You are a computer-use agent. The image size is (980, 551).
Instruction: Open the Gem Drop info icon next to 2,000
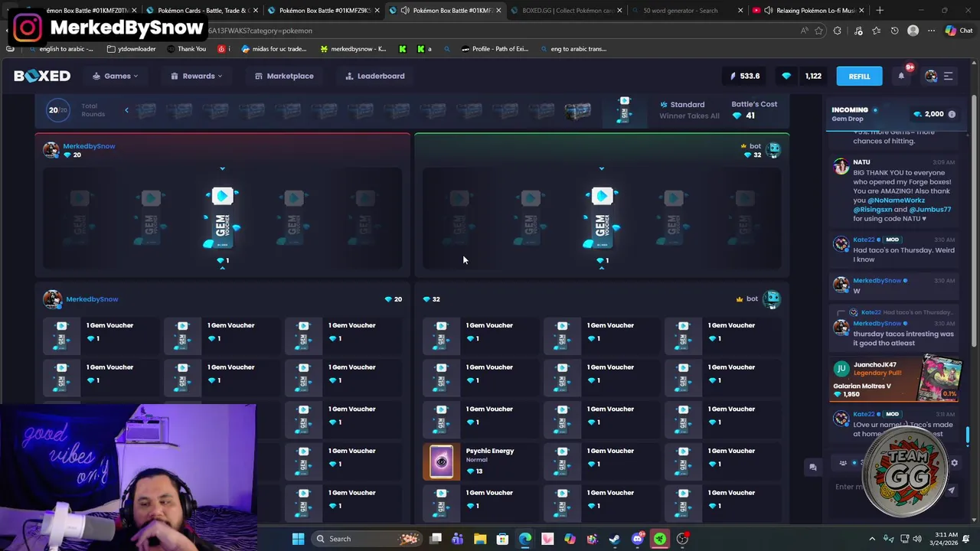[x=952, y=114]
